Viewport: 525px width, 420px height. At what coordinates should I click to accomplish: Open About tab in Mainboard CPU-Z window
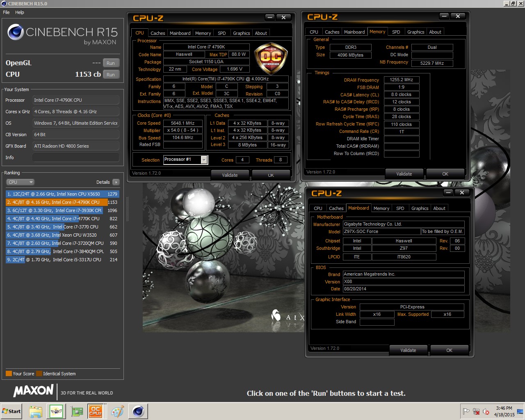[439, 208]
